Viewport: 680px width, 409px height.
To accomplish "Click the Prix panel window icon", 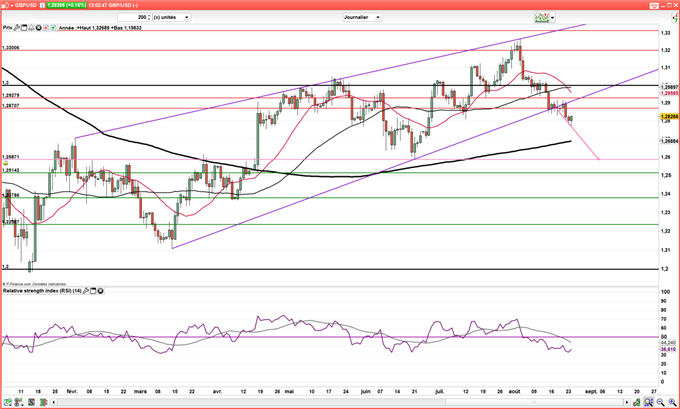I will point(24,28).
